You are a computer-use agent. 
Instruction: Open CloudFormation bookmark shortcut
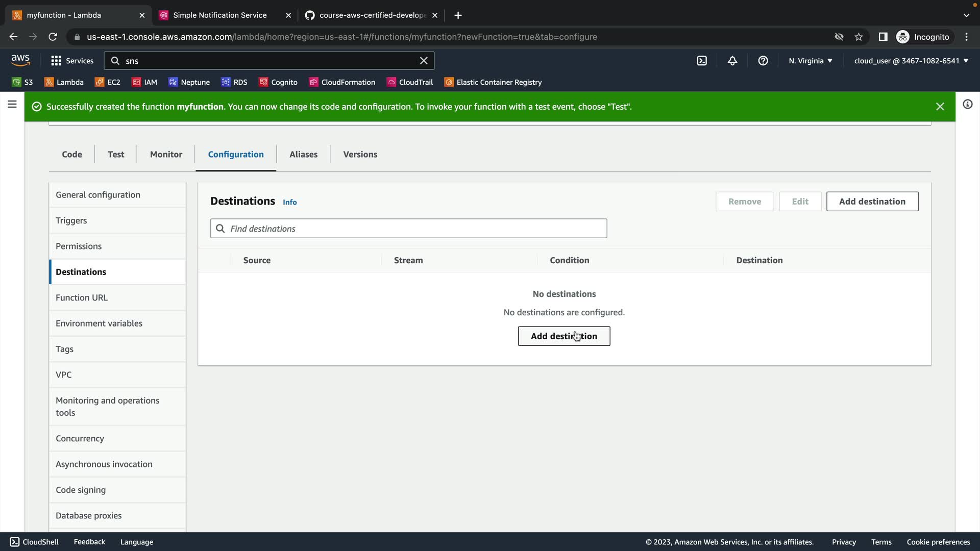pos(342,82)
